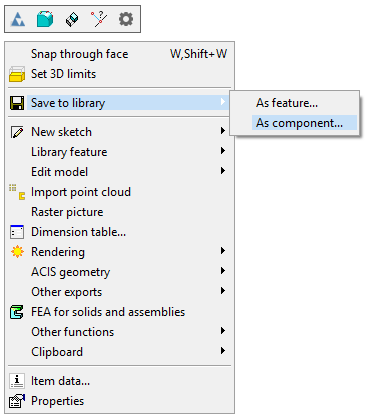The height and width of the screenshot is (420, 371).
Task: Expand the ACIS geometry submenu arrow
Action: click(223, 271)
